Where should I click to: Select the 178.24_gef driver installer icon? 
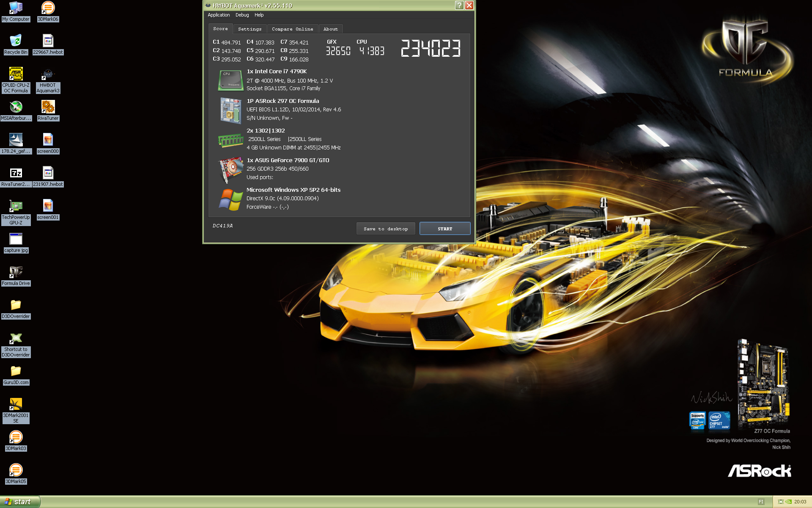coord(16,144)
